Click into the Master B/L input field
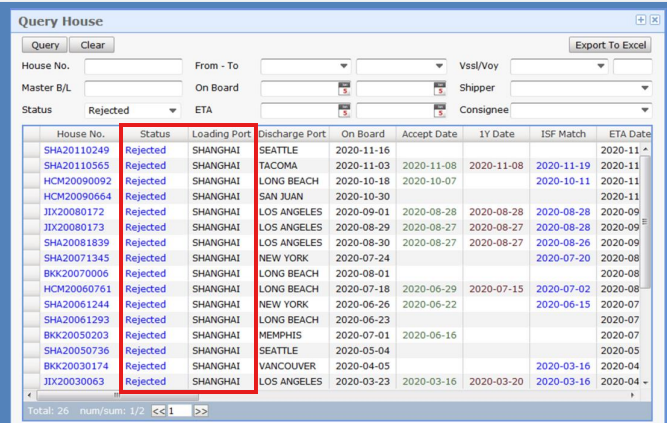Viewport: 667px width, 423px height. 133,88
